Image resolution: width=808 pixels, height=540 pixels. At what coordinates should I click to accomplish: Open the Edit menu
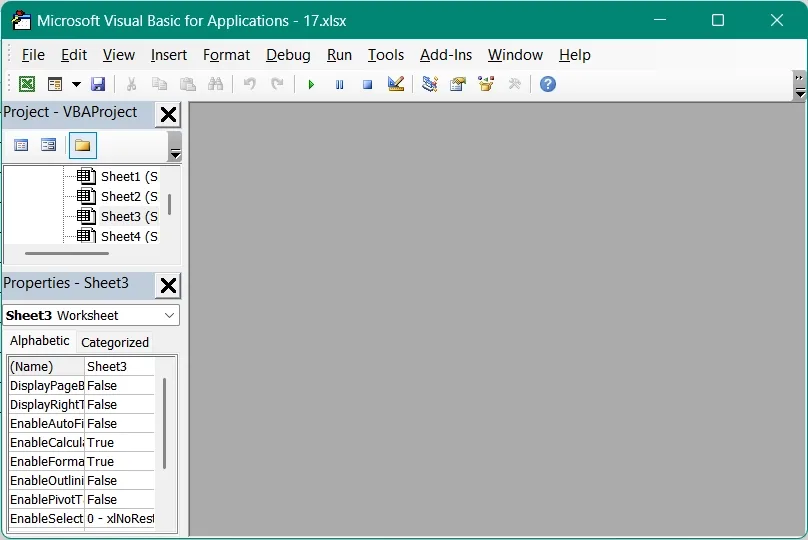(x=74, y=55)
